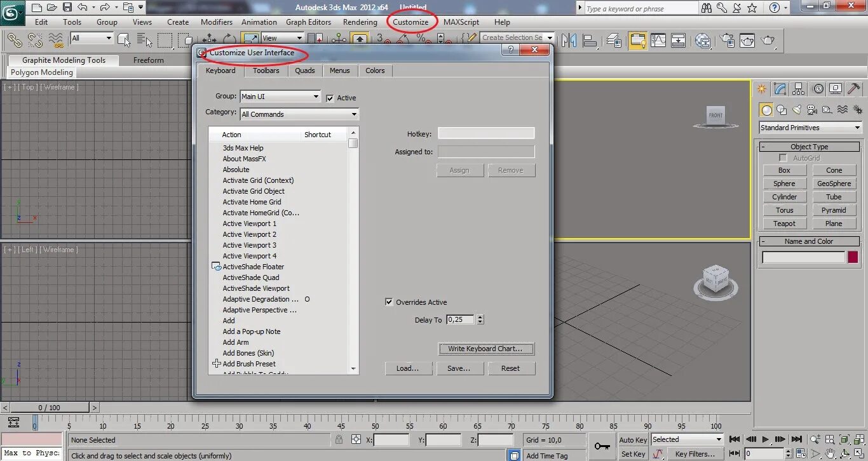Open the Graph Editors menu
Viewport: 868px width, 461px height.
pos(308,22)
